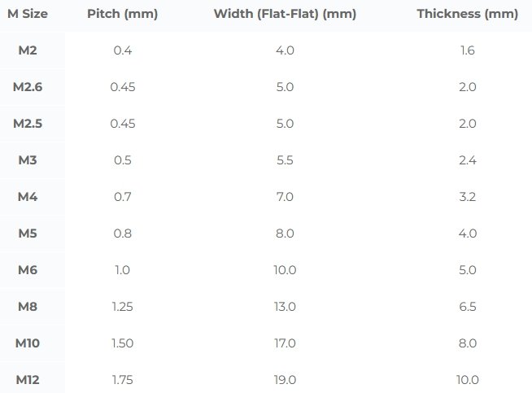The height and width of the screenshot is (393, 532).
Task: Click the M8 pitch value 1.25
Action: pyautogui.click(x=122, y=307)
